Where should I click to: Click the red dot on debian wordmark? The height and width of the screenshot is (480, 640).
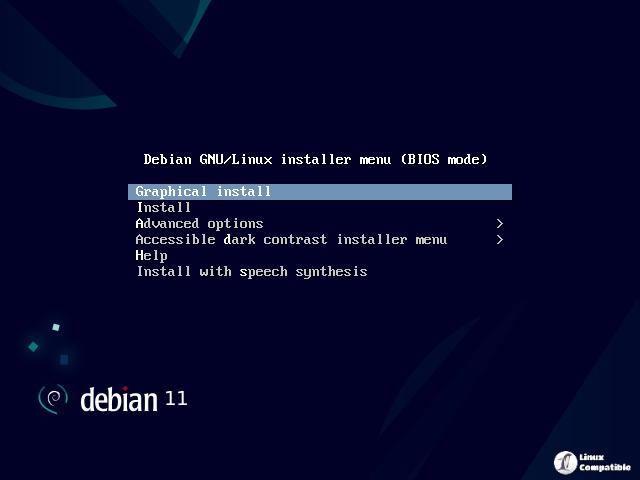[x=125, y=388]
